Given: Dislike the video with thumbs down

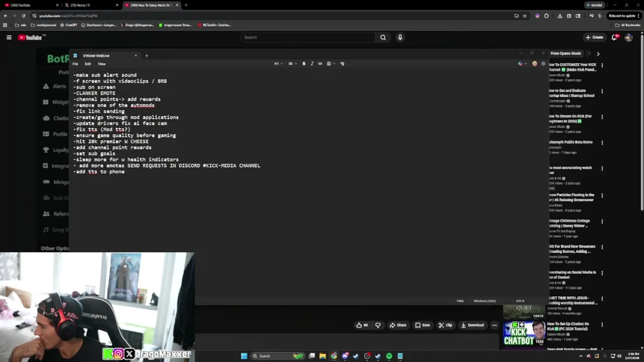Looking at the screenshot, I should click(x=378, y=325).
